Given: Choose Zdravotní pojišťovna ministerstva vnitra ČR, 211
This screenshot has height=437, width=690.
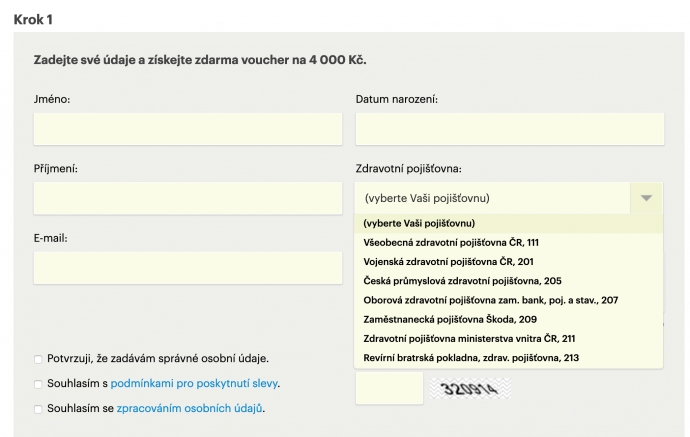Looking at the screenshot, I should (469, 338).
